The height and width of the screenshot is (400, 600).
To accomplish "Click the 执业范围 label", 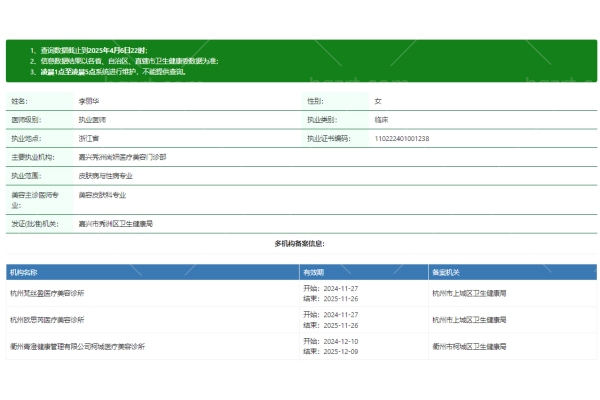I will tap(26, 176).
